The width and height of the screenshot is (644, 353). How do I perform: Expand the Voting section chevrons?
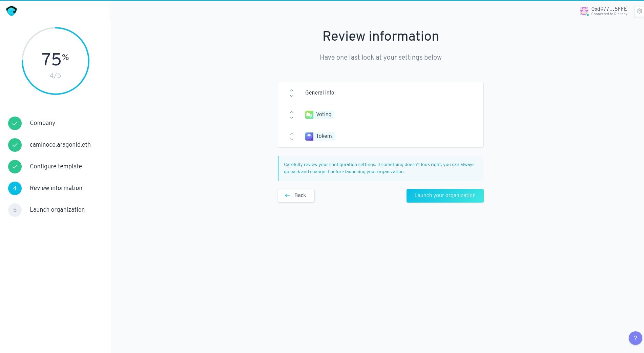[291, 115]
